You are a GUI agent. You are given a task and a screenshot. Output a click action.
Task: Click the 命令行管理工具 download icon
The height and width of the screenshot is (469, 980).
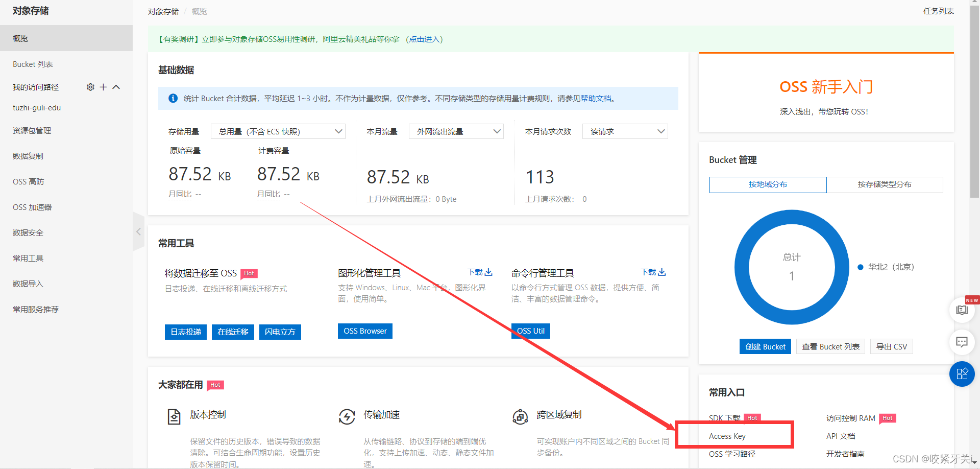(662, 272)
